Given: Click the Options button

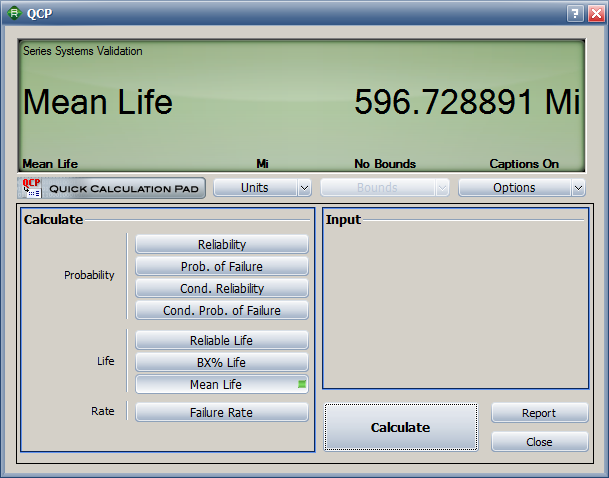Looking at the screenshot, I should [515, 188].
